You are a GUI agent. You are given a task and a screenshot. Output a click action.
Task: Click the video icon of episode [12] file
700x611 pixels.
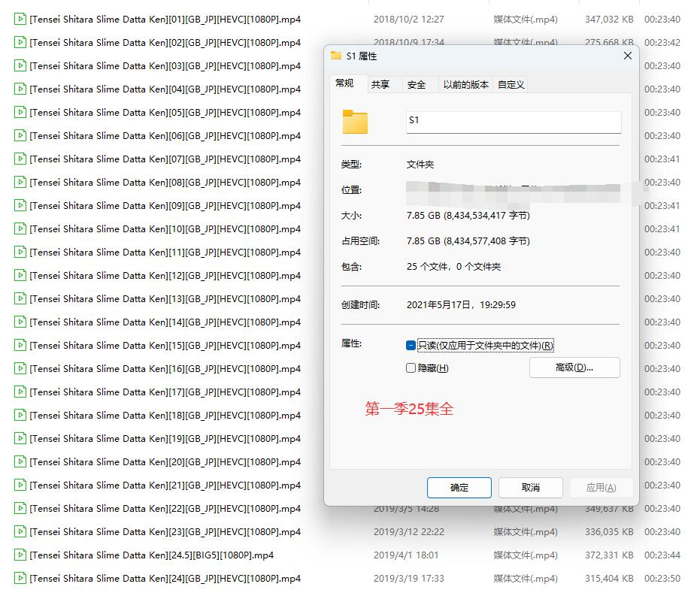point(20,276)
